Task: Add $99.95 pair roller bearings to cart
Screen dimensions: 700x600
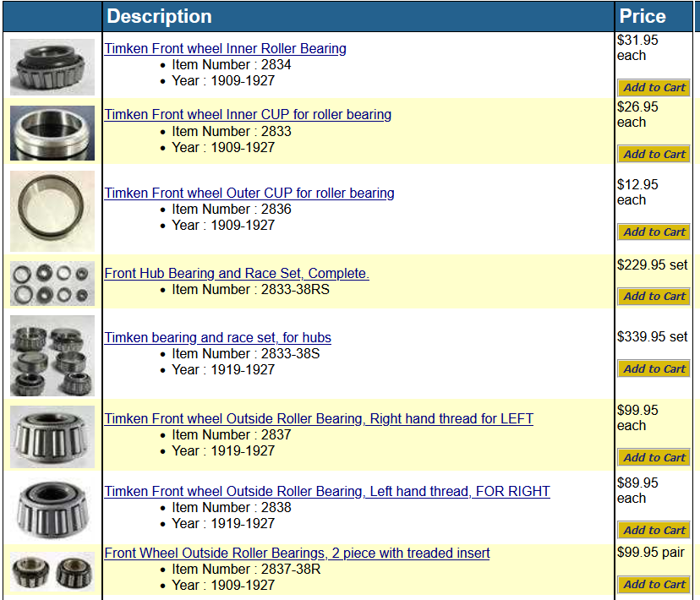Action: [x=654, y=585]
